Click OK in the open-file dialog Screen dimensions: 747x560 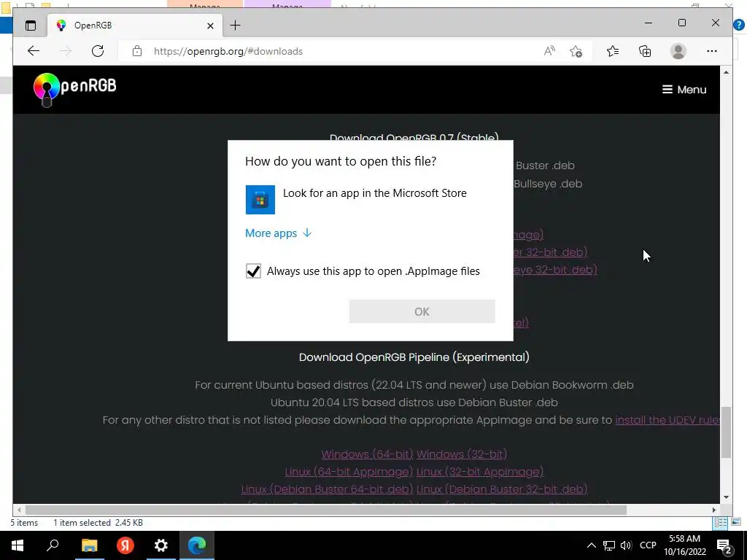pos(422,311)
